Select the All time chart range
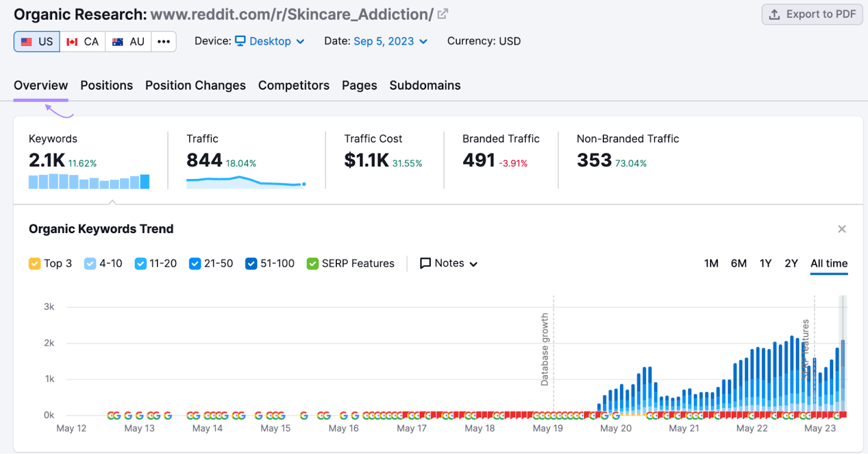 [x=829, y=263]
